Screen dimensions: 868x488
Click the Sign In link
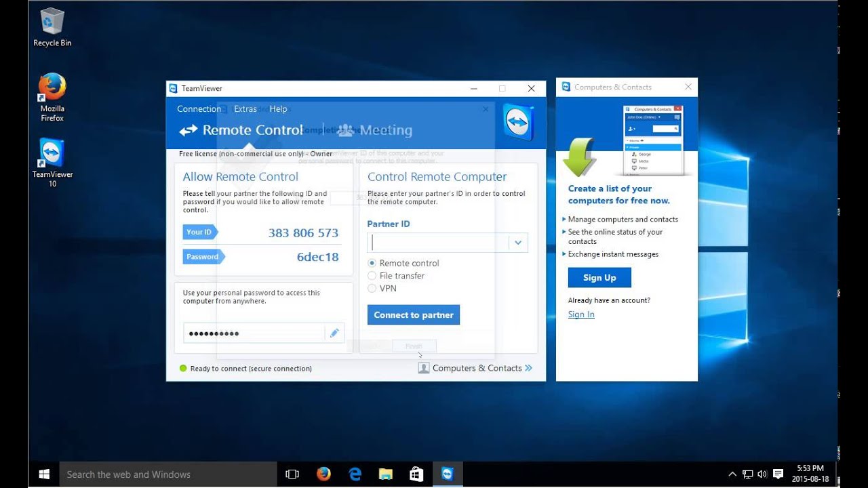(581, 314)
